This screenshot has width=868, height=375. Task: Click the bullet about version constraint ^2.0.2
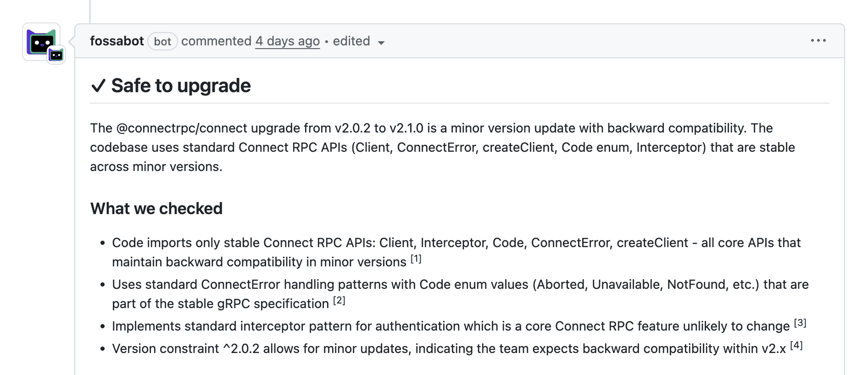pyautogui.click(x=449, y=349)
